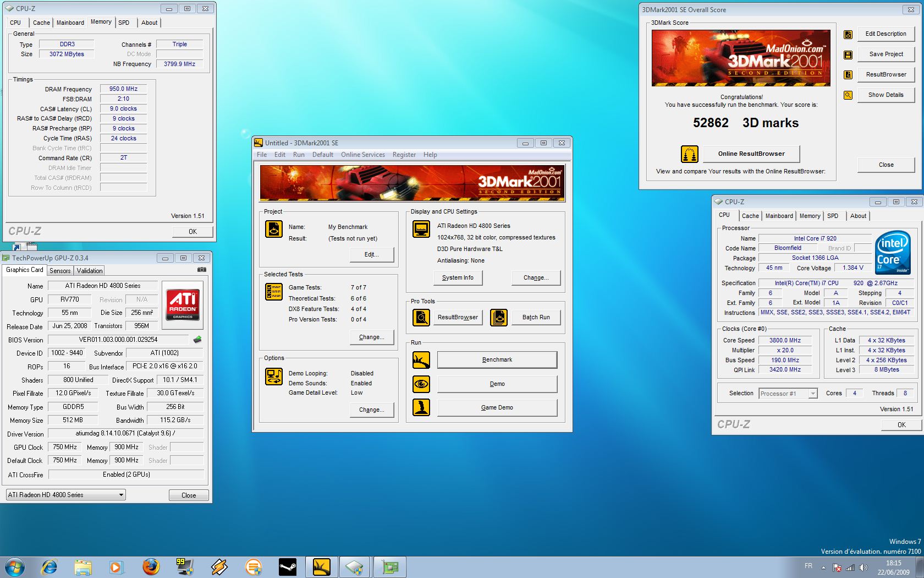924x578 pixels.
Task: Click the ATI CrossFire Enabled (2 GPUs) field
Action: click(126, 475)
